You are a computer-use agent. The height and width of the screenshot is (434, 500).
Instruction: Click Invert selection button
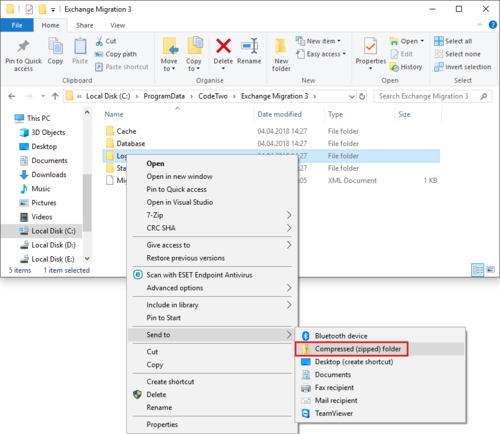click(463, 67)
